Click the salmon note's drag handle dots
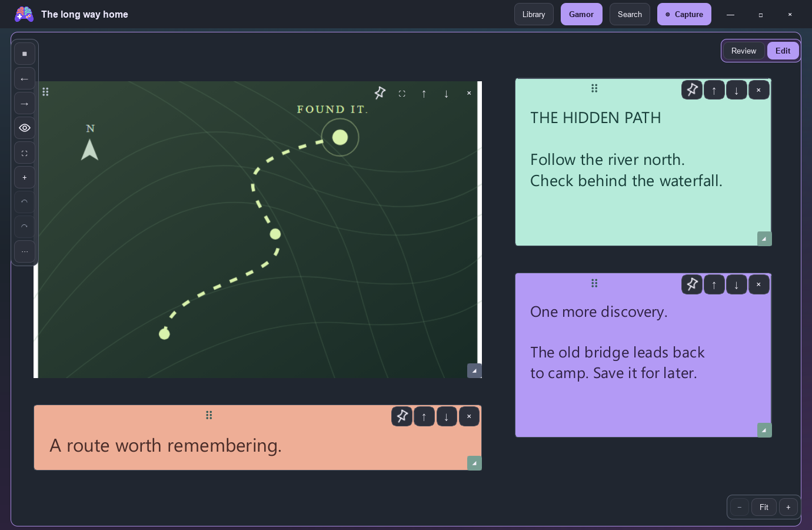 coord(209,415)
